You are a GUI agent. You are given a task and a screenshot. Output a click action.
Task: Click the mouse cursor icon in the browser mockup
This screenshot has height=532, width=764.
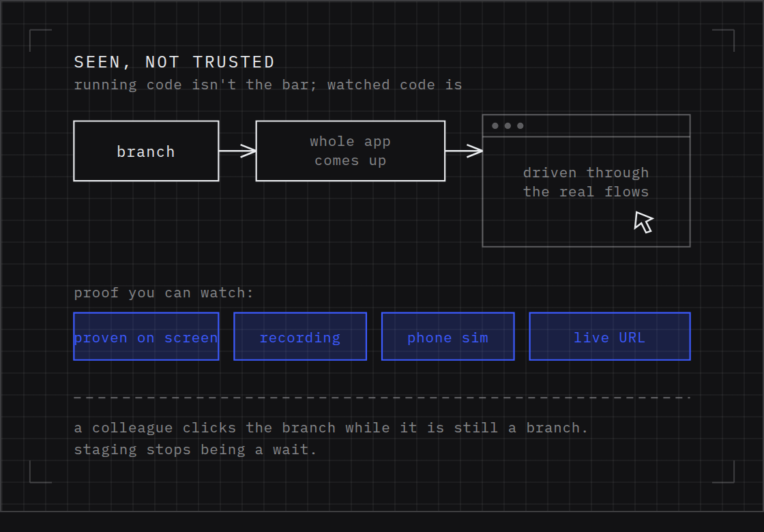pos(644,222)
